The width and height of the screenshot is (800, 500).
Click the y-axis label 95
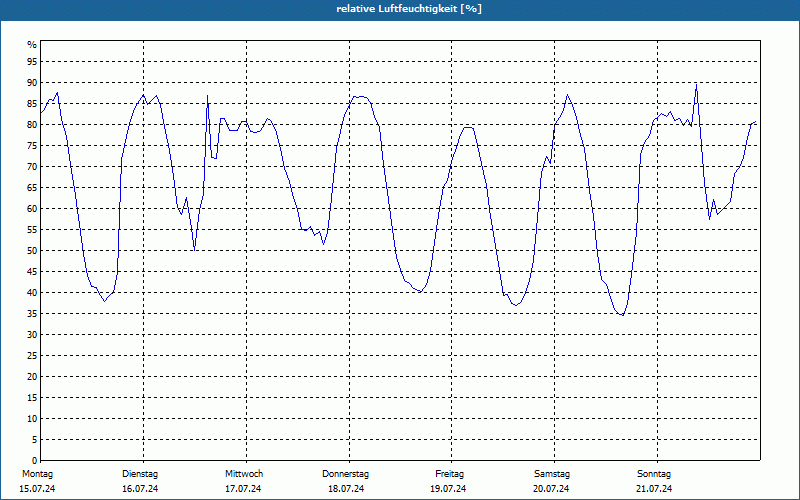[32, 62]
